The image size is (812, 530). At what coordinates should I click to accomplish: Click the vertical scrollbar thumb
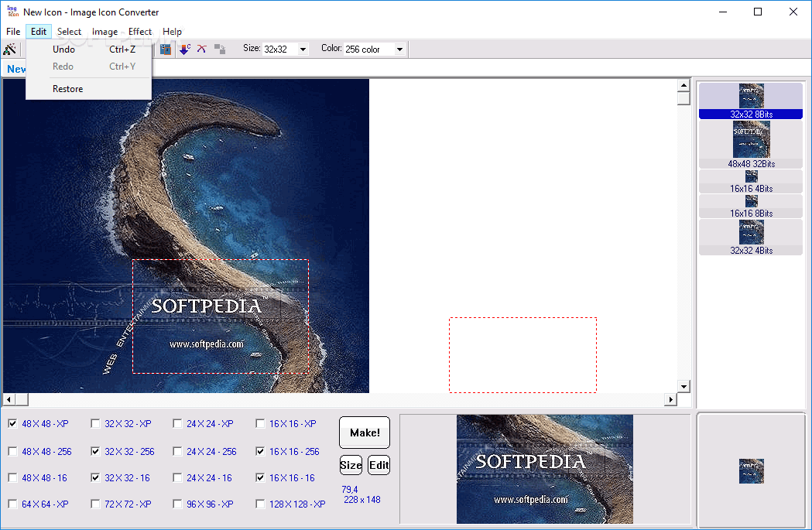click(684, 98)
